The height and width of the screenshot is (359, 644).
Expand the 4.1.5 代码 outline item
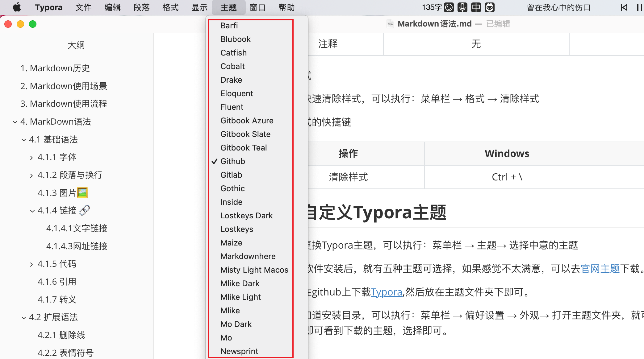tap(31, 265)
